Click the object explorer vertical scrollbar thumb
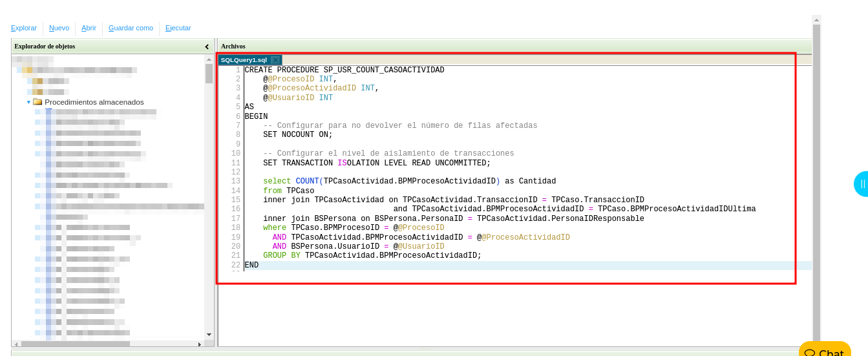Image resolution: width=868 pixels, height=356 pixels. point(209,74)
